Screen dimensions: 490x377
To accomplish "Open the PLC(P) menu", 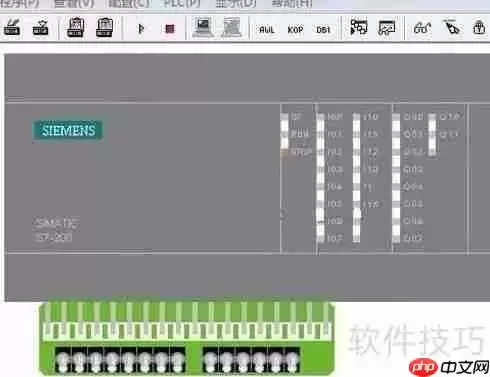I will pyautogui.click(x=182, y=4).
